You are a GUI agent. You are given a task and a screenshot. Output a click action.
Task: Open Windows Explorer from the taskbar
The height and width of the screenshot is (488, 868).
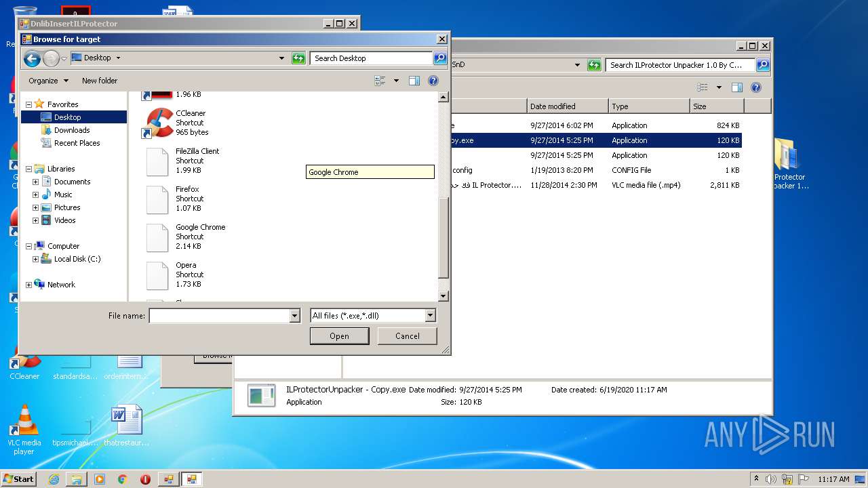pyautogui.click(x=77, y=479)
